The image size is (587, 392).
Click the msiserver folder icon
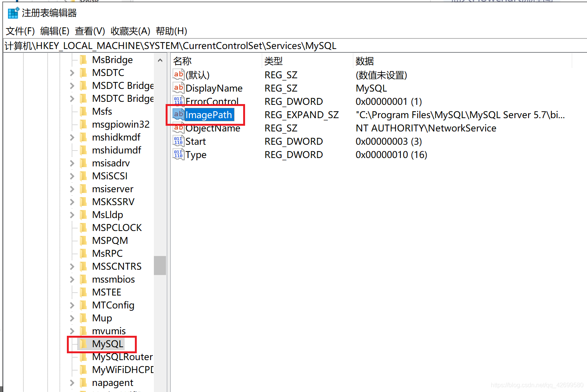tap(83, 189)
